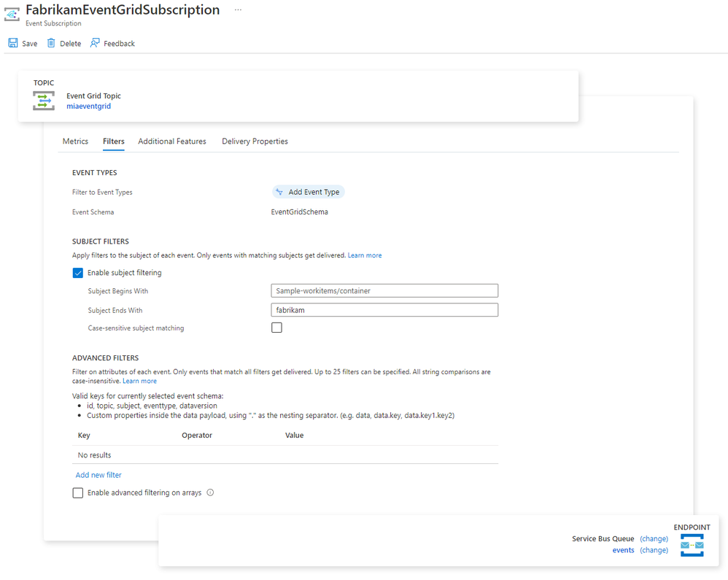Click the Feedback button label
728x580 pixels.
click(x=120, y=44)
